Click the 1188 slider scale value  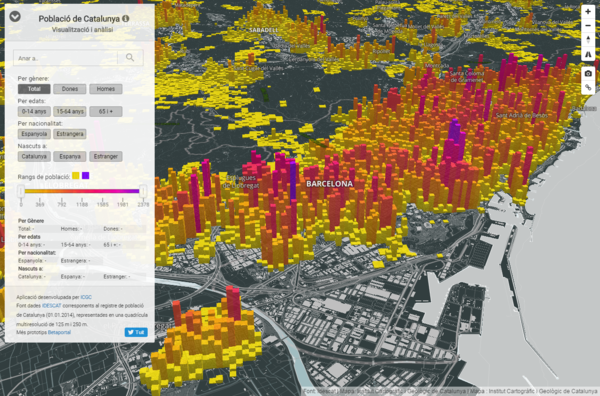[x=82, y=205]
